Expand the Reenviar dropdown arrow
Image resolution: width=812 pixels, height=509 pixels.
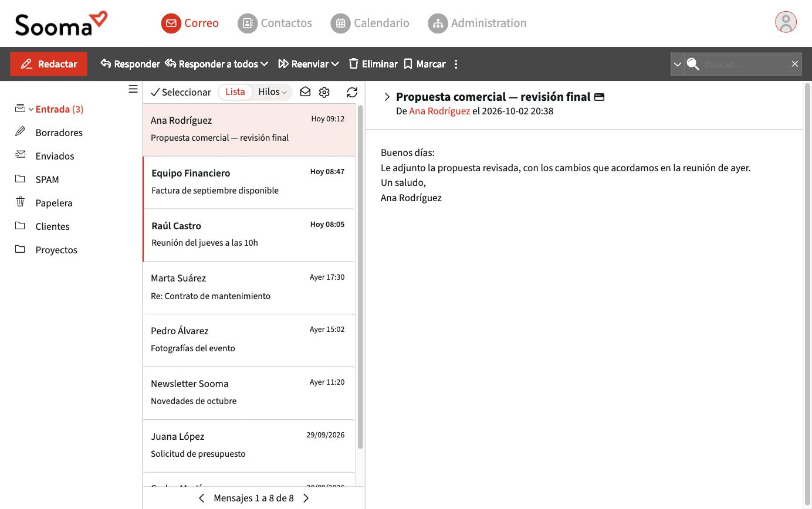pos(335,64)
